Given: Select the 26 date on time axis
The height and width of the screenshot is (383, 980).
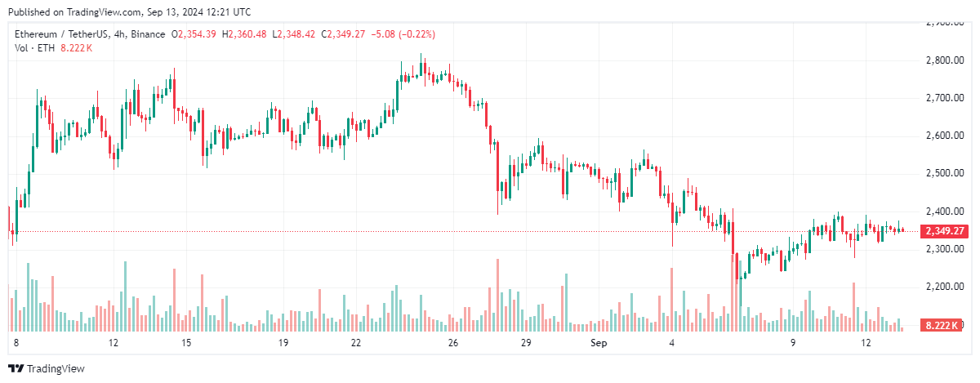Looking at the screenshot, I should [x=452, y=343].
